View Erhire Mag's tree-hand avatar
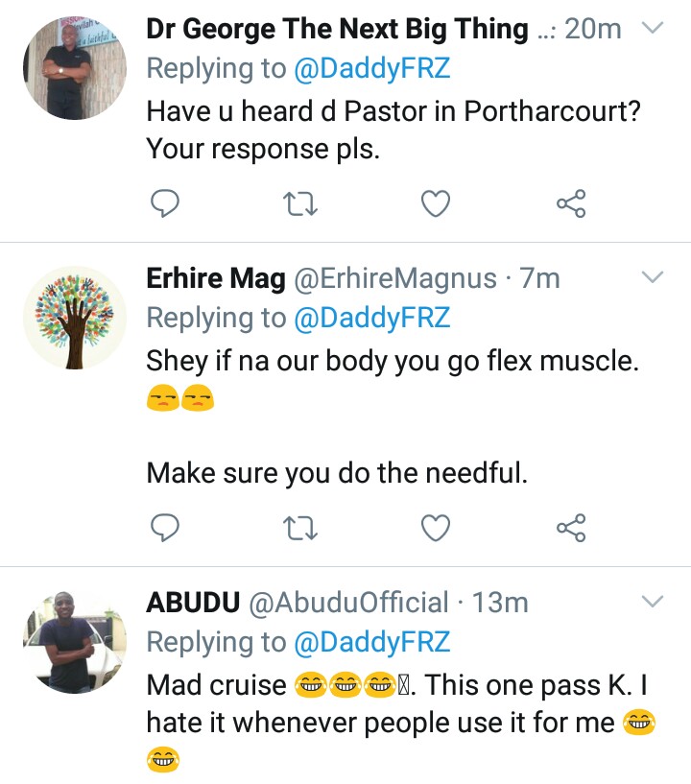The image size is (691, 784). coord(75,318)
